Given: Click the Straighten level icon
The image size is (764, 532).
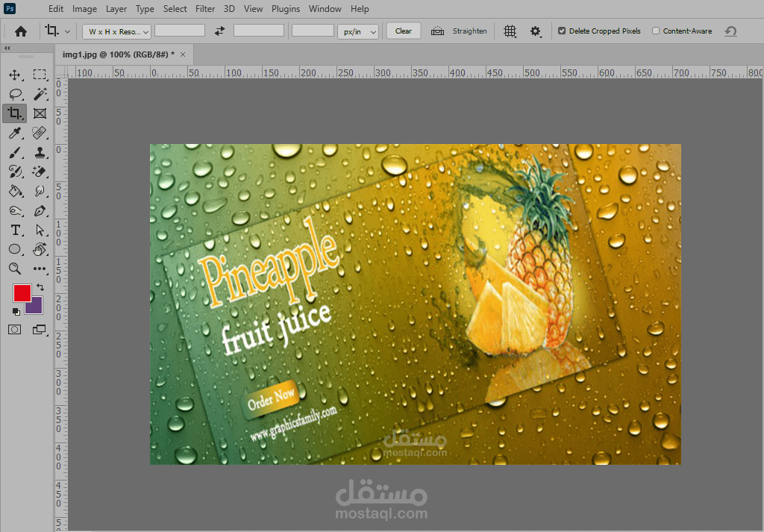Looking at the screenshot, I should point(437,31).
